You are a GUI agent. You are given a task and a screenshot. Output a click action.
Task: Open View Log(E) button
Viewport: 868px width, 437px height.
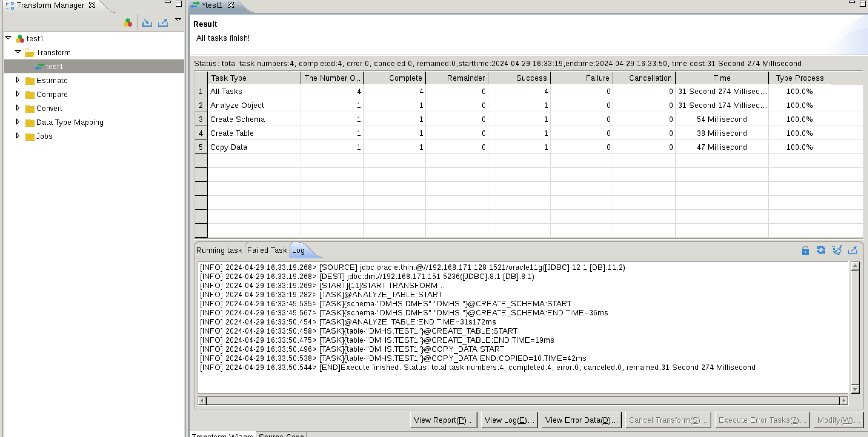509,420
